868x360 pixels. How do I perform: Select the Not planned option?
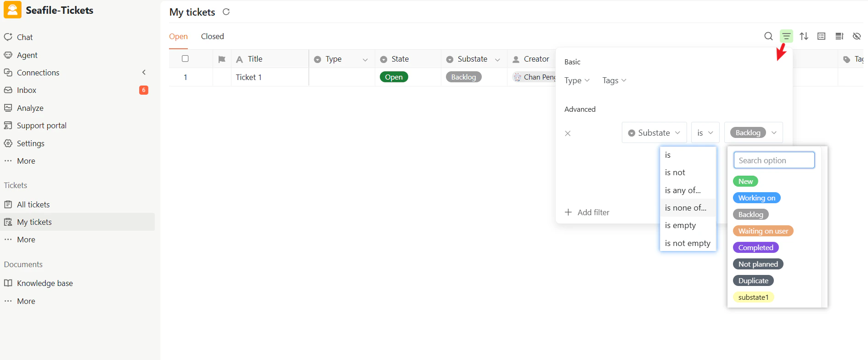point(758,264)
